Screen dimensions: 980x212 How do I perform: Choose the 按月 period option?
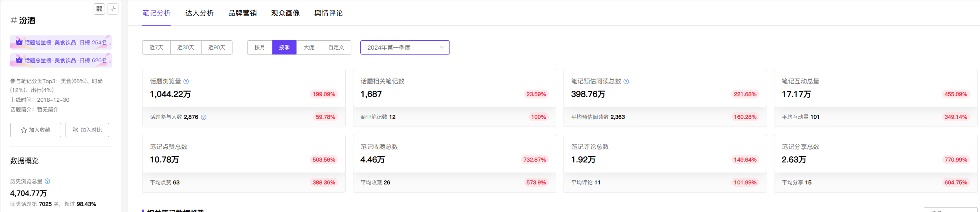(260, 48)
